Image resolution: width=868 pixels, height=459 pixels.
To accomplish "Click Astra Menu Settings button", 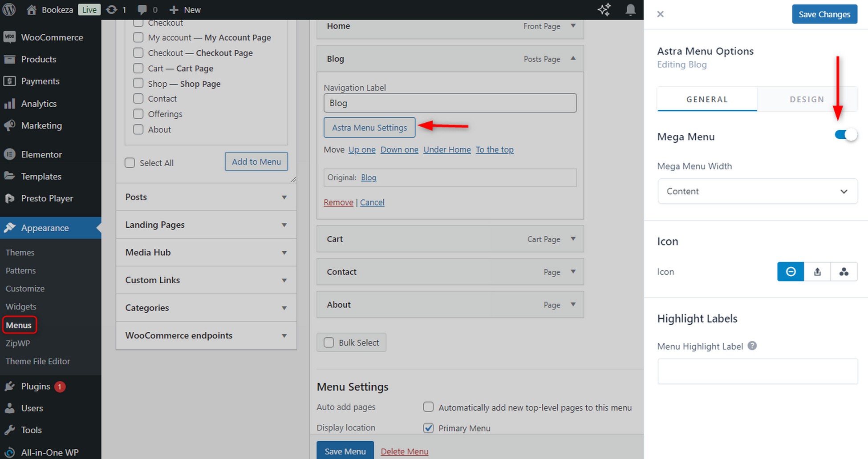I will click(369, 128).
